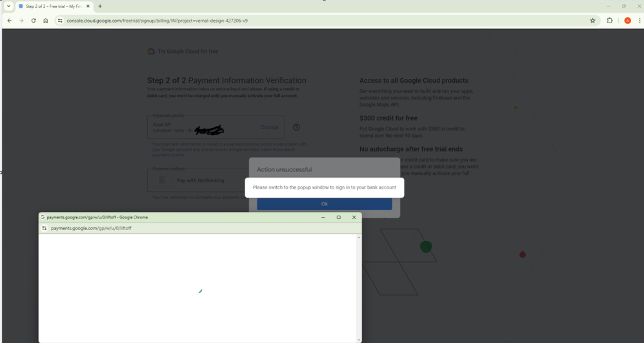644x343 pixels.
Task: Open the browser home page icon
Action: tap(46, 21)
